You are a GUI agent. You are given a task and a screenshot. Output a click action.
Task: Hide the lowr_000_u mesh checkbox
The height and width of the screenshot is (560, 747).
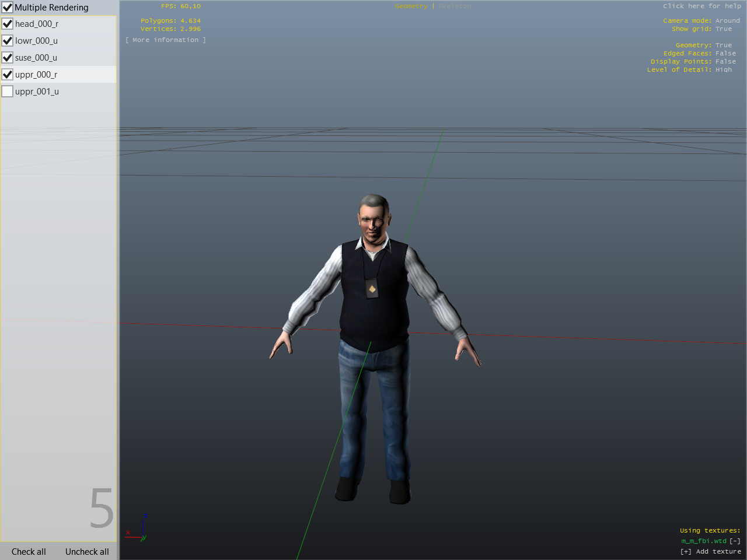click(8, 41)
